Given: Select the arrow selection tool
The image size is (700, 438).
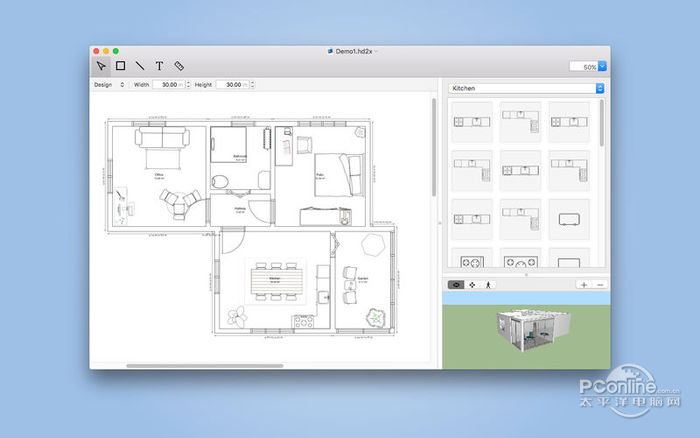Looking at the screenshot, I should click(101, 66).
